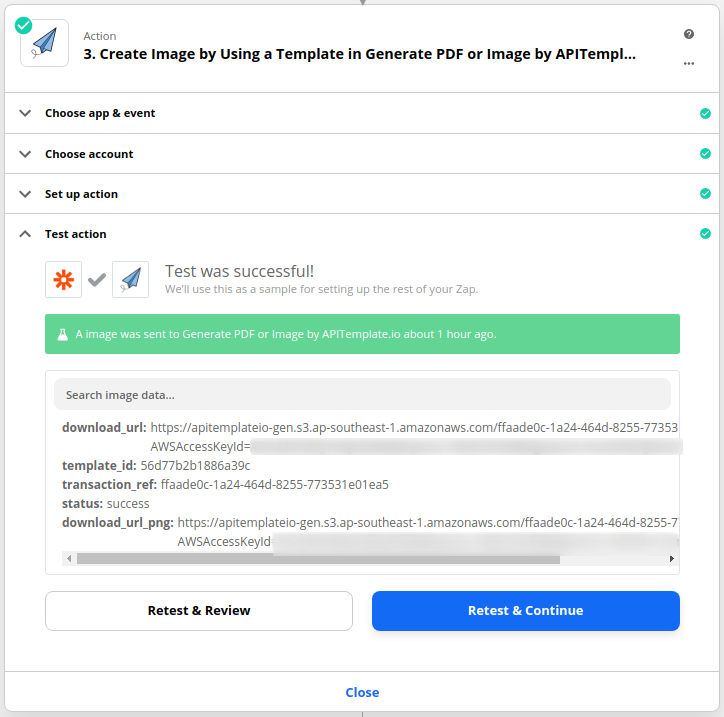Click the Retest & Continue button

525,610
